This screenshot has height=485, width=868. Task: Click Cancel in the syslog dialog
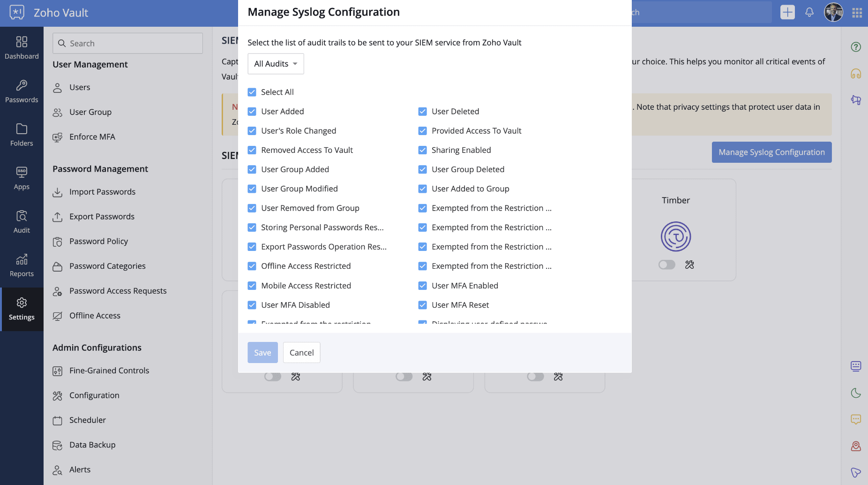point(302,353)
